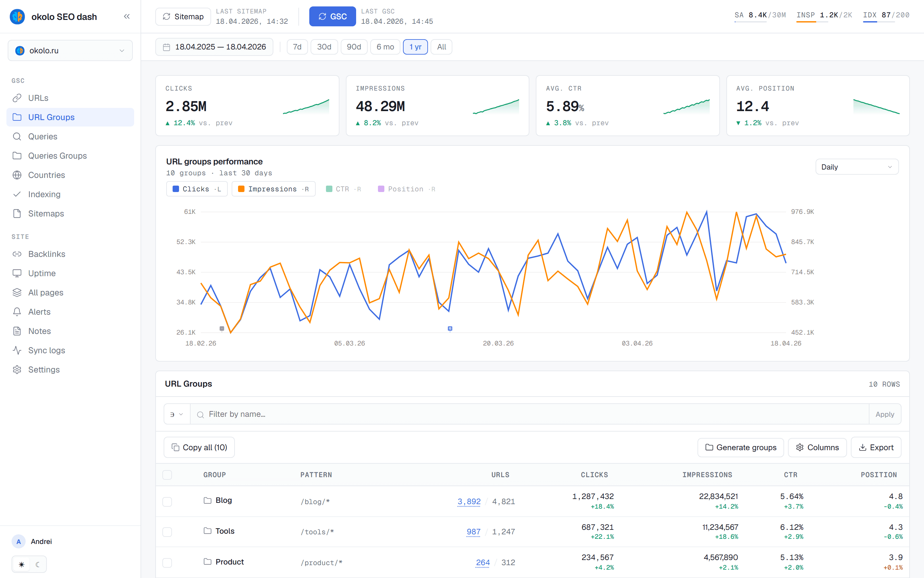Click the okolo SEO dash logo icon

17,16
